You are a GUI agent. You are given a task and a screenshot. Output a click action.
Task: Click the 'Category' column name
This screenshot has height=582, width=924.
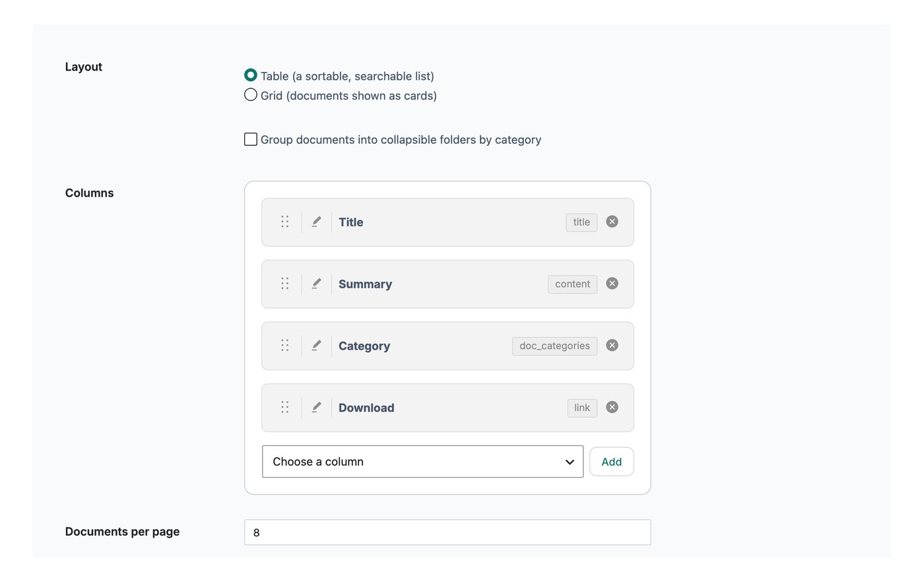tap(364, 346)
